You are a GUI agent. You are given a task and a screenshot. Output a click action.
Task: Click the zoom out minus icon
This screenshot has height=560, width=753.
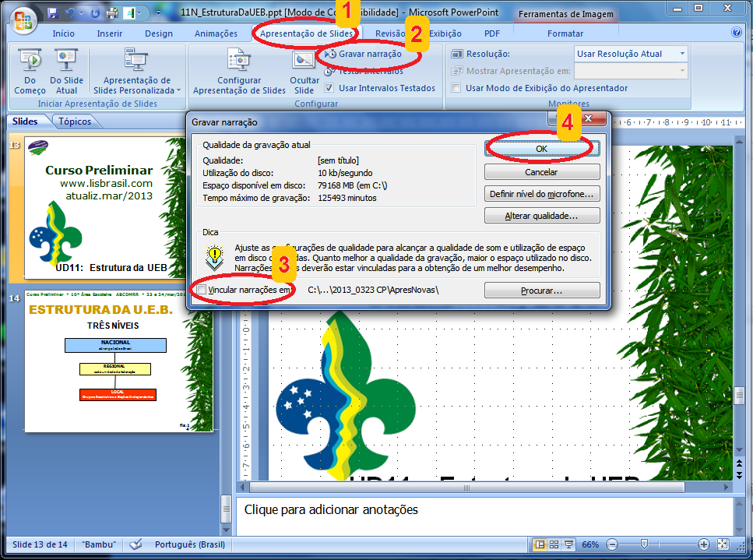(612, 544)
